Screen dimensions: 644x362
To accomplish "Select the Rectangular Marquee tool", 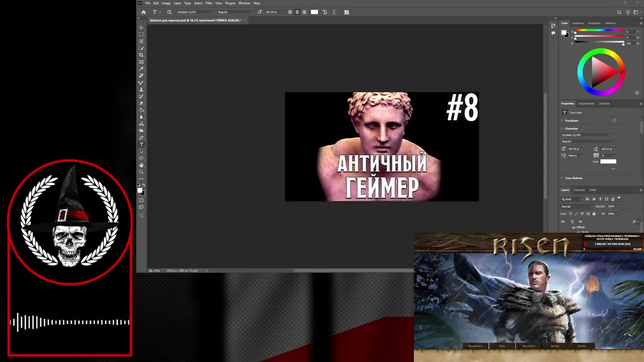I will tap(141, 34).
